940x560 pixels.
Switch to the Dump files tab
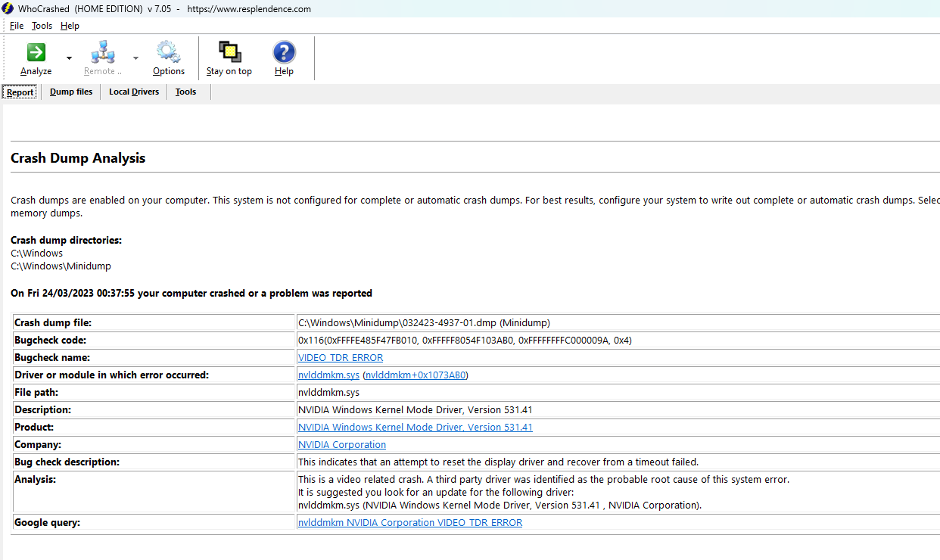(x=71, y=92)
